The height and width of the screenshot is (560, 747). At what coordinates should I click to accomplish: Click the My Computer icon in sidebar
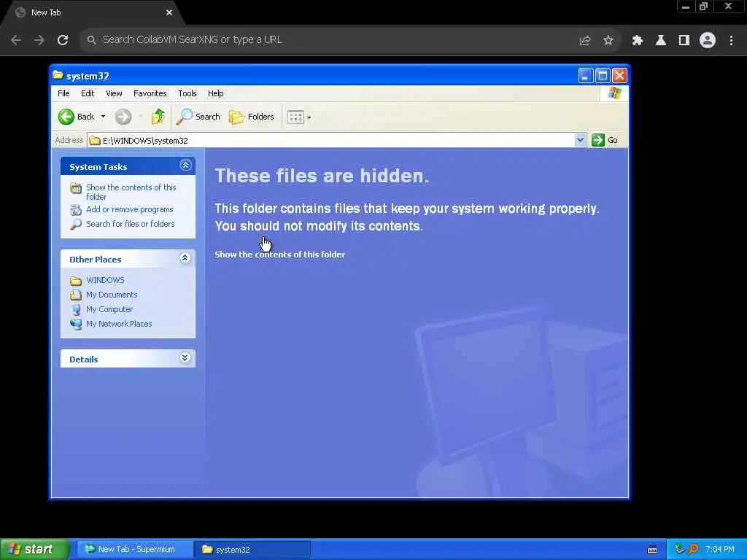pos(76,309)
